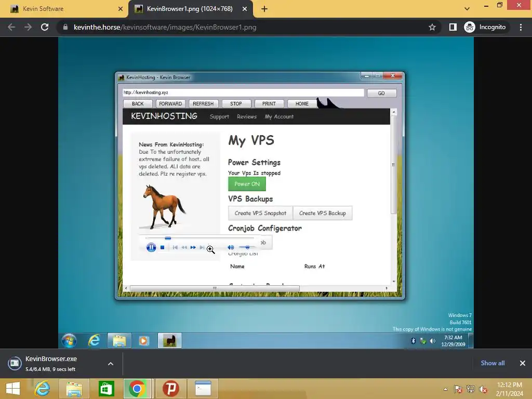Click the previous track media control
The image size is (532, 399).
pyautogui.click(x=175, y=247)
